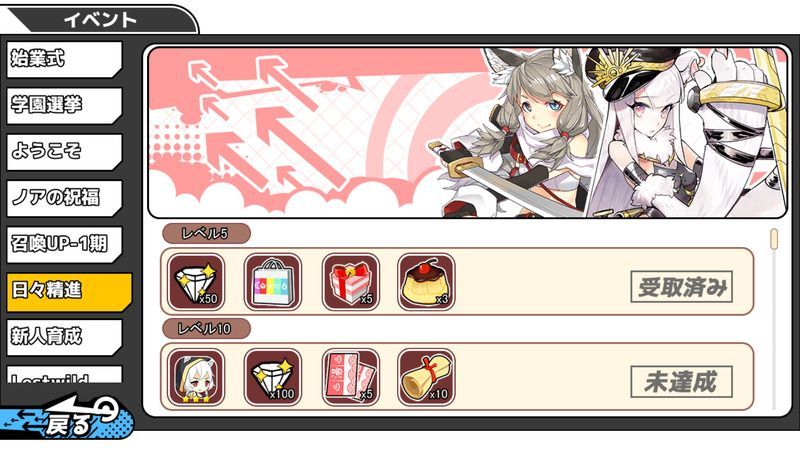Select the highlighted 日々精進 tab

click(x=69, y=292)
